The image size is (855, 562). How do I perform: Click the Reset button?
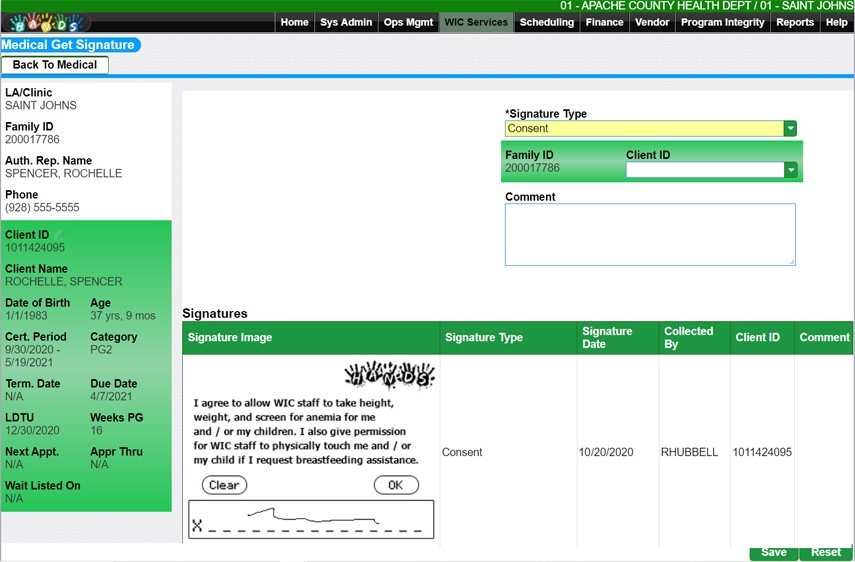tap(825, 552)
